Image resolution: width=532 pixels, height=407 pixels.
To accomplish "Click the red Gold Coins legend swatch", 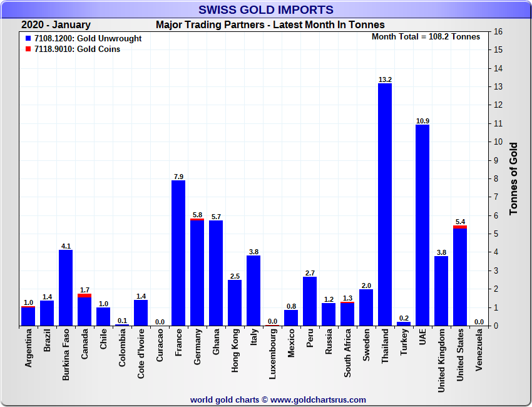I will coord(29,49).
